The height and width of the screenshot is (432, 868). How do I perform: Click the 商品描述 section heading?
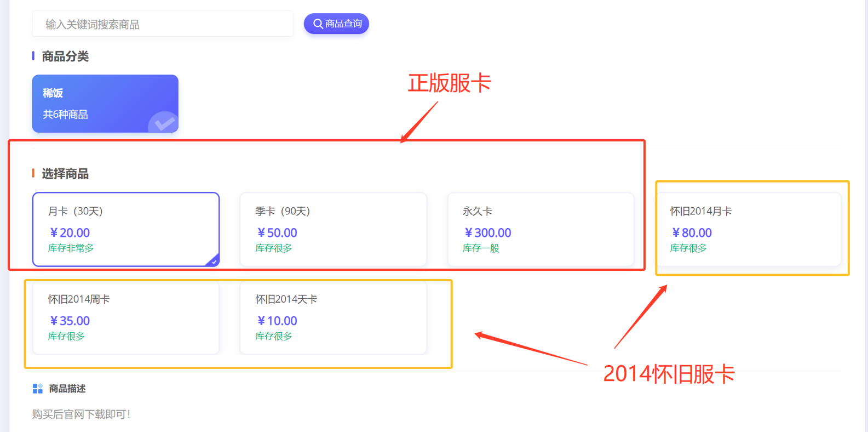point(67,389)
